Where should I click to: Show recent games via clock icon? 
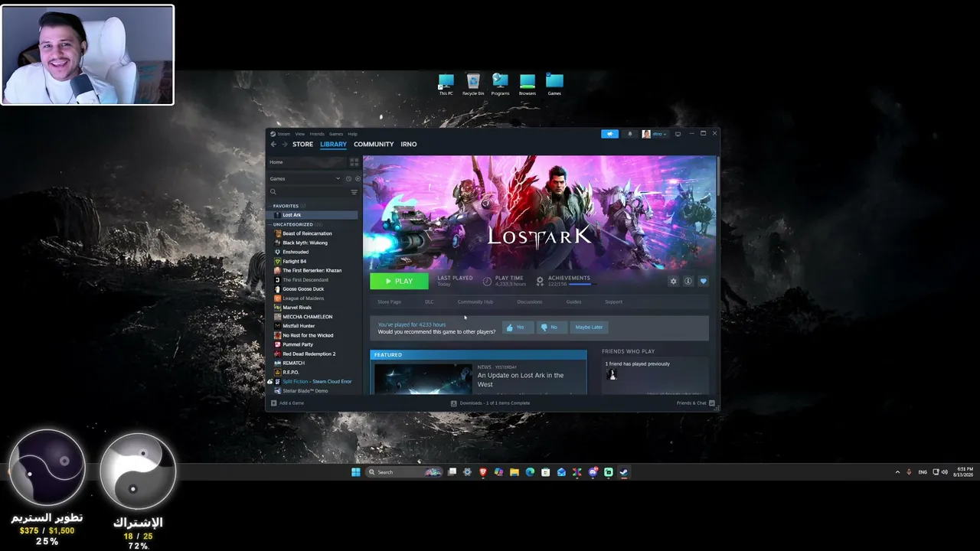point(348,179)
